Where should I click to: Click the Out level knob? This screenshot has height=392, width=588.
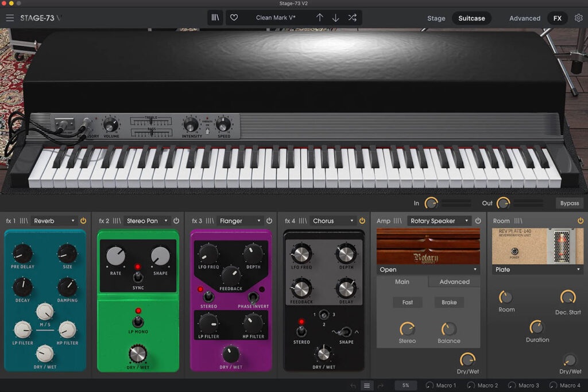point(503,203)
